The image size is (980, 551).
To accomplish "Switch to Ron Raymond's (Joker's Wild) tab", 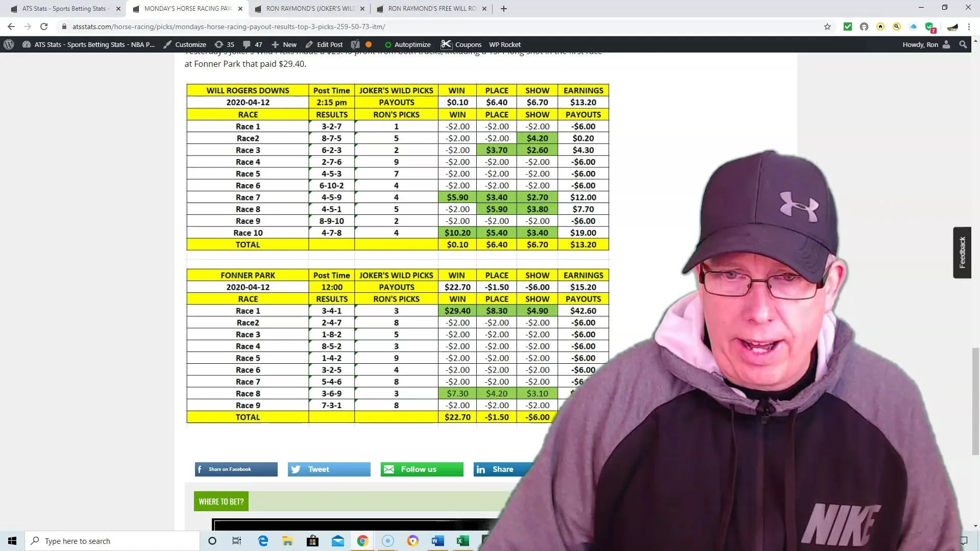I will click(x=310, y=9).
